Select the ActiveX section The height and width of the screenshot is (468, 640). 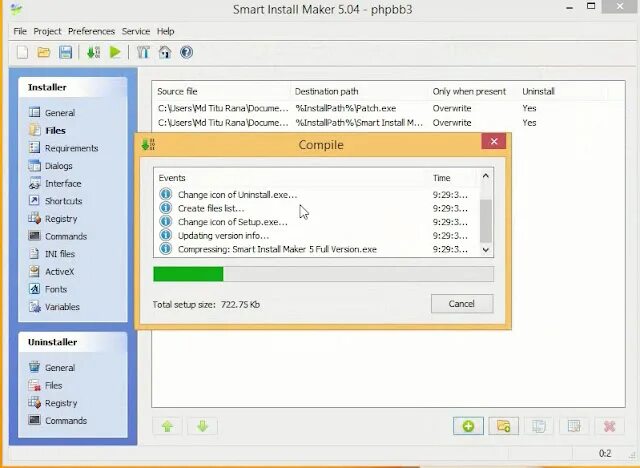coord(51,271)
